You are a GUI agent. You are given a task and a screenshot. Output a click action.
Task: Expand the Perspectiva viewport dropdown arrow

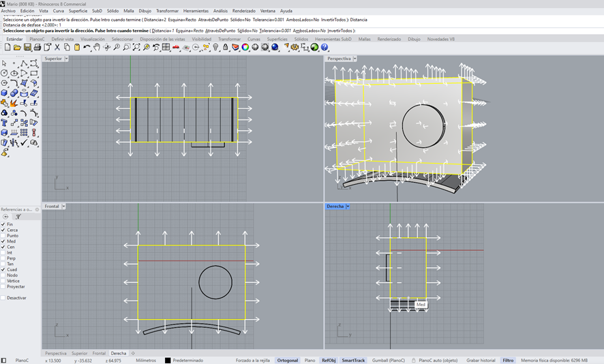click(356, 59)
